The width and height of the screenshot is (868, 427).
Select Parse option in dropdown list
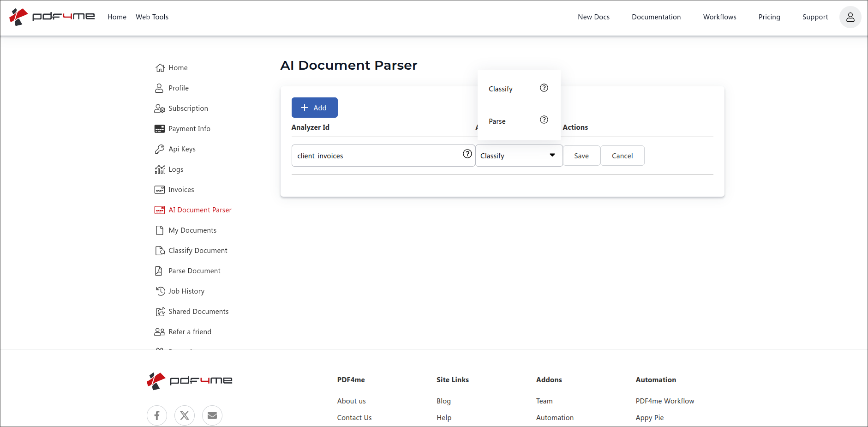(x=519, y=121)
